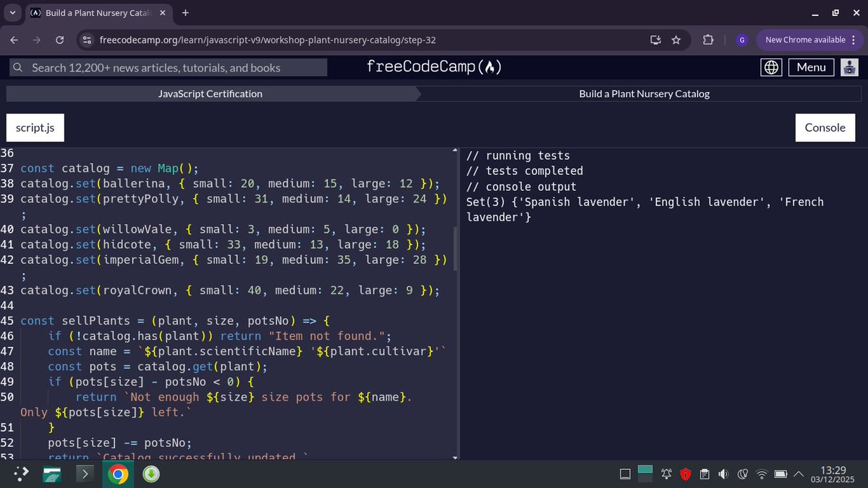Viewport: 868px width, 488px height.
Task: Install app icon in address bar
Action: [655, 40]
